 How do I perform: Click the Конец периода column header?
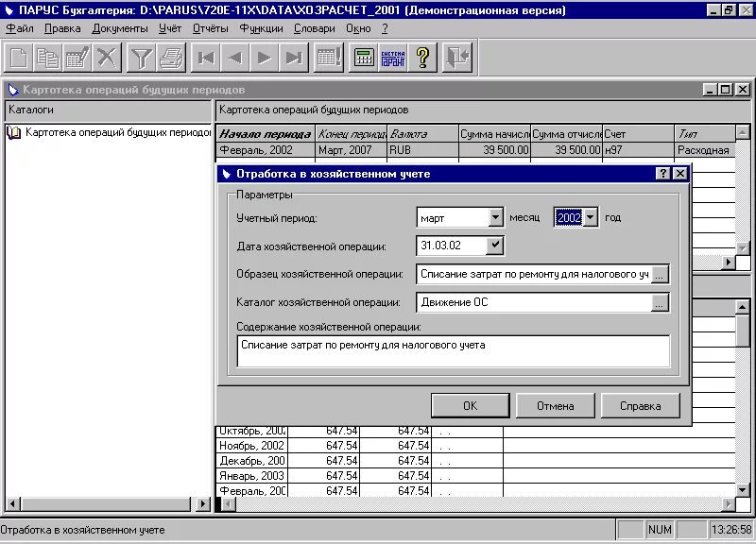[352, 134]
